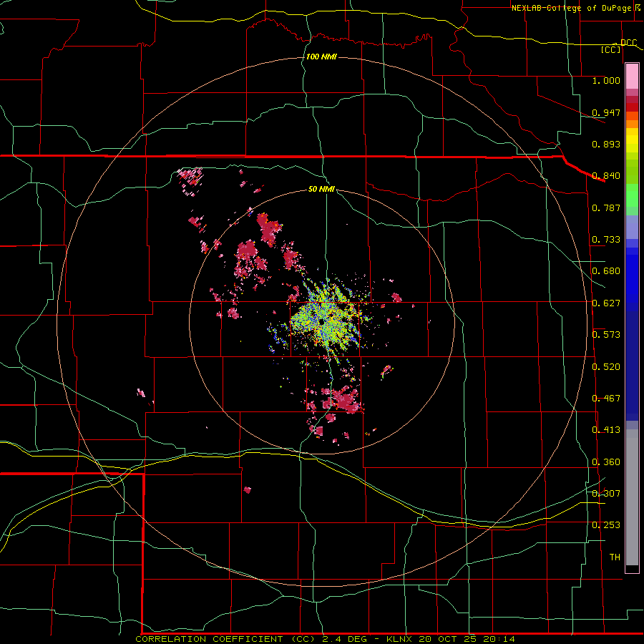Click the 0.573 scale value

(x=606, y=335)
